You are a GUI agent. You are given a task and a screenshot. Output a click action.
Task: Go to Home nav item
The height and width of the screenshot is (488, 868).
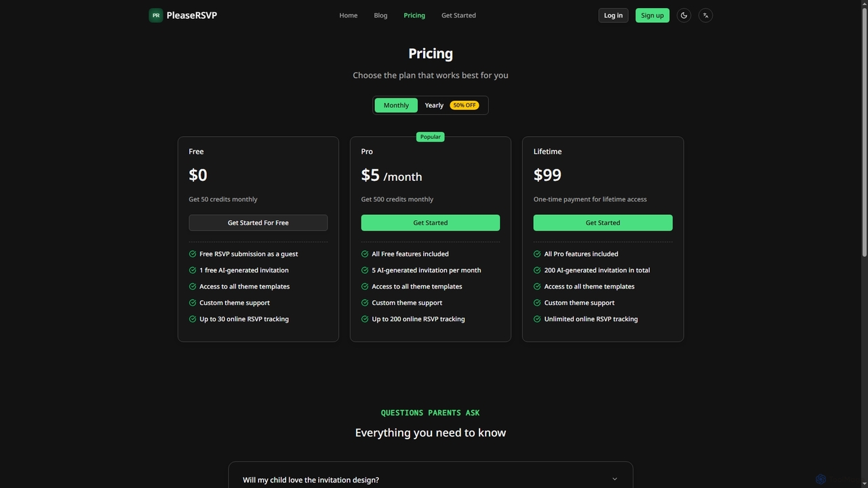(349, 15)
